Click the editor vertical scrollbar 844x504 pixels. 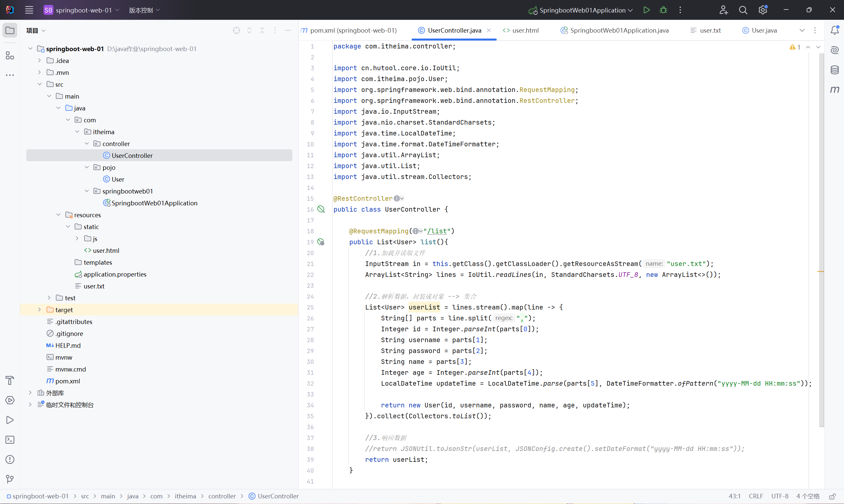click(x=821, y=238)
